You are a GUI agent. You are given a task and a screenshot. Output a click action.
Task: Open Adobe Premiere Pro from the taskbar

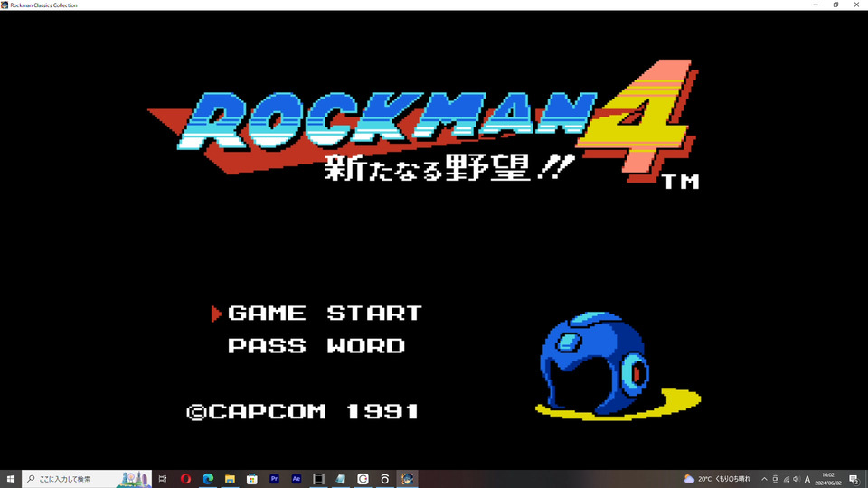pos(274,479)
